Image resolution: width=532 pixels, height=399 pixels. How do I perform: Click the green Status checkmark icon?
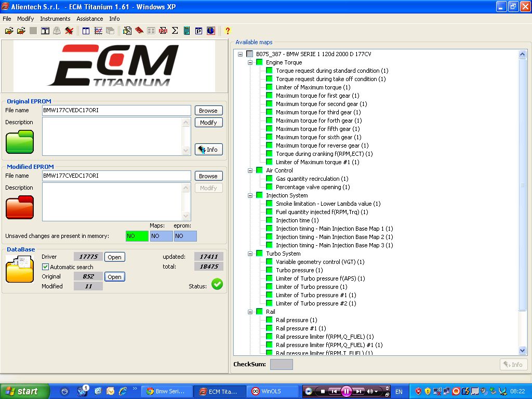pyautogui.click(x=217, y=284)
